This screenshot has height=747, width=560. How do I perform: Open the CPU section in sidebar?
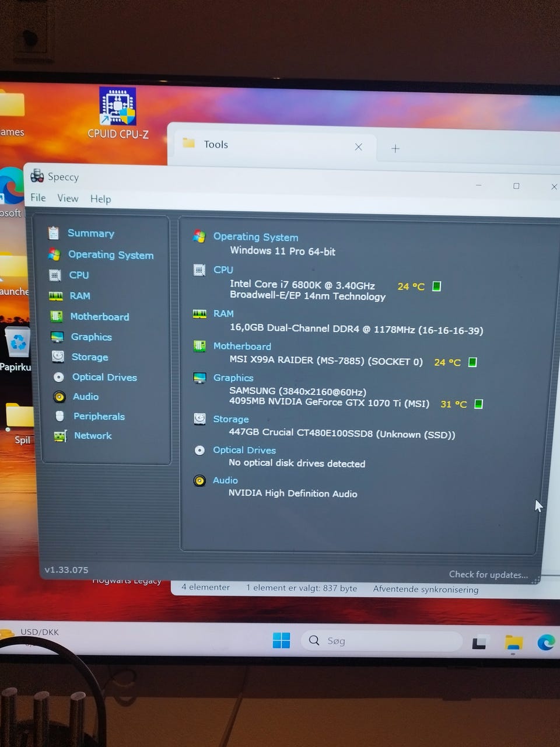[79, 275]
